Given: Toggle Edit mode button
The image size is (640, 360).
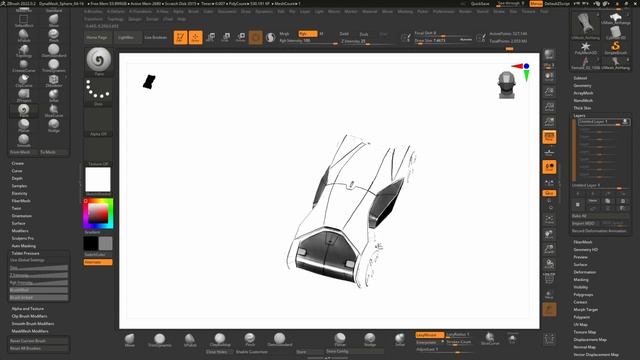Looking at the screenshot, I should pos(180,38).
